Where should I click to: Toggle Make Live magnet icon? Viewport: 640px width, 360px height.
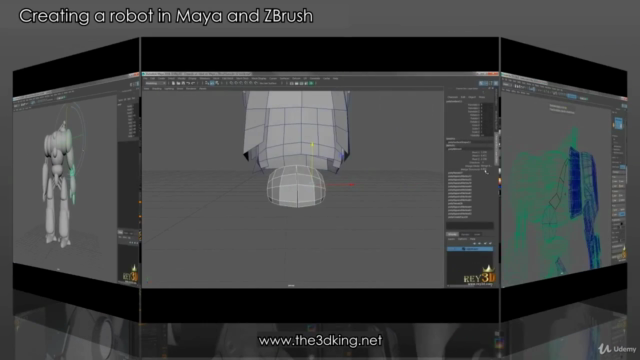[x=256, y=83]
